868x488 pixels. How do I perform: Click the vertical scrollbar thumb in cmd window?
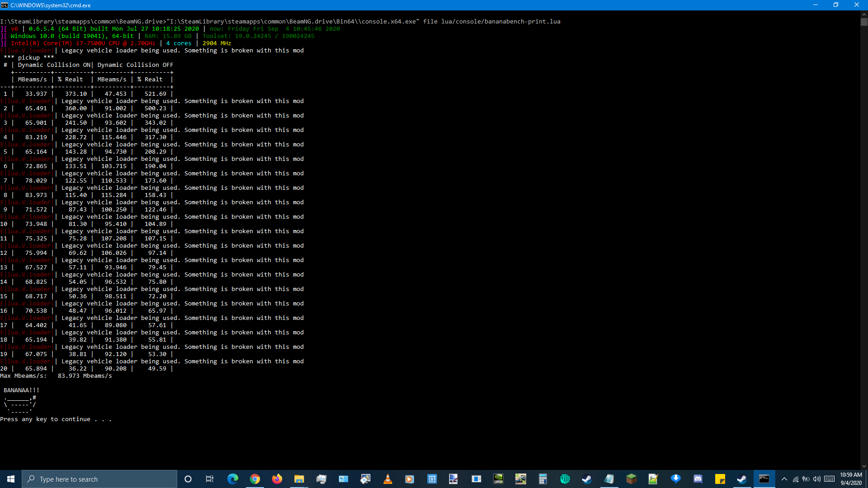[x=864, y=22]
